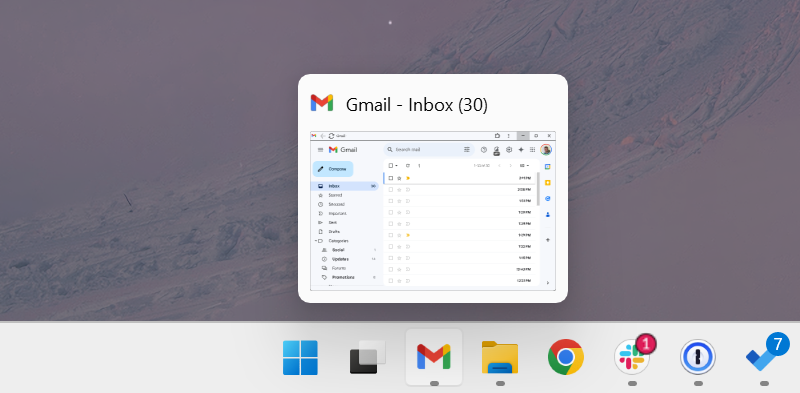This screenshot has width=800, height=393.
Task: Launch Google Chrome from the taskbar
Action: [x=566, y=357]
